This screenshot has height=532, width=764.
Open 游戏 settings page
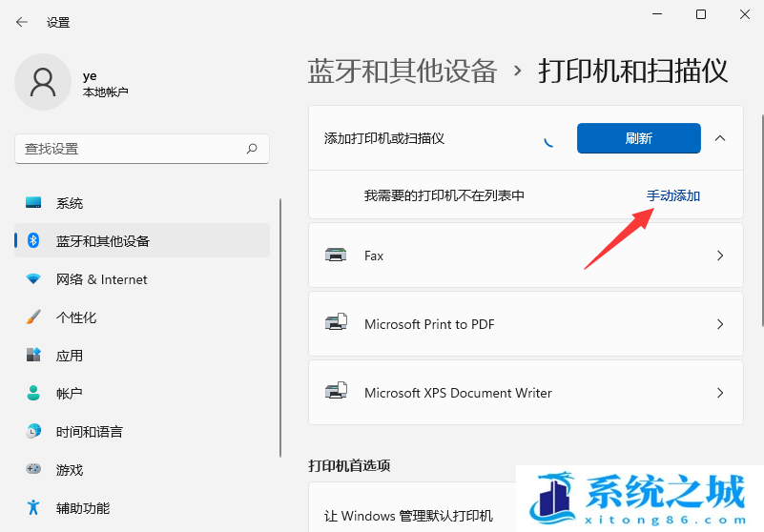(69, 470)
